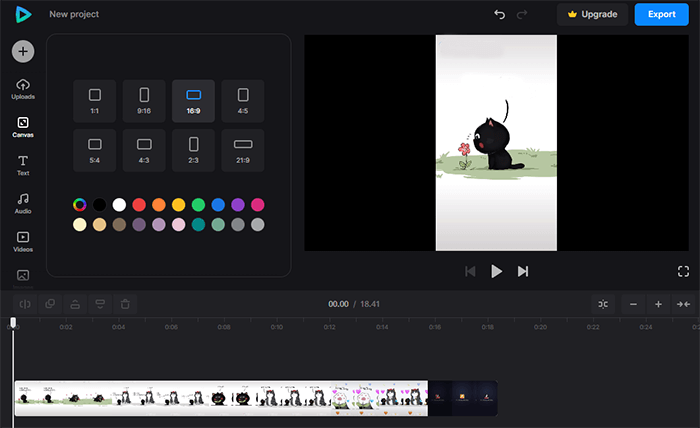The image size is (700, 428).
Task: Choose the cream background color
Action: [x=79, y=224]
